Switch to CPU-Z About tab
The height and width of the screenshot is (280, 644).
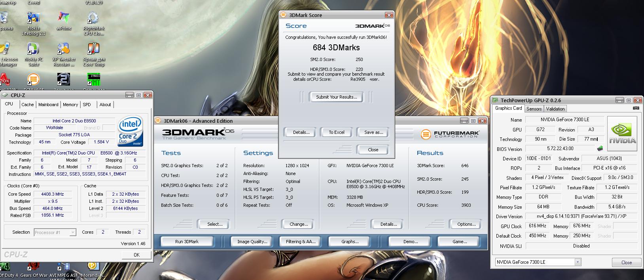click(x=105, y=105)
